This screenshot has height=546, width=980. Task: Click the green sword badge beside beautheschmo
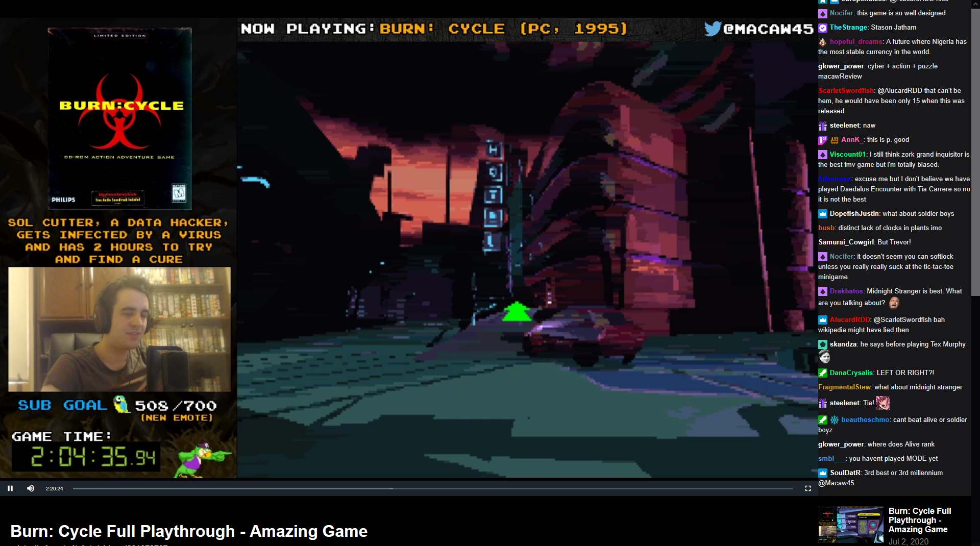point(823,420)
